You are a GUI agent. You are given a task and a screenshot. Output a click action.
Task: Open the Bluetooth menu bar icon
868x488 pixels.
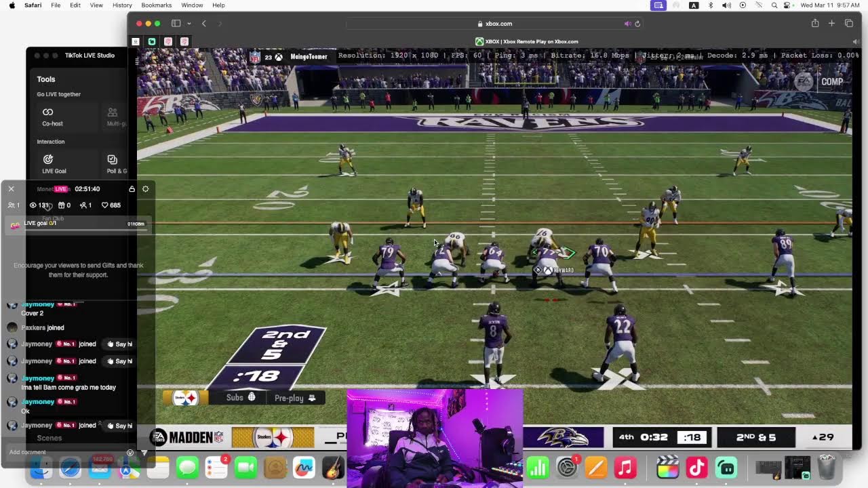tap(710, 5)
